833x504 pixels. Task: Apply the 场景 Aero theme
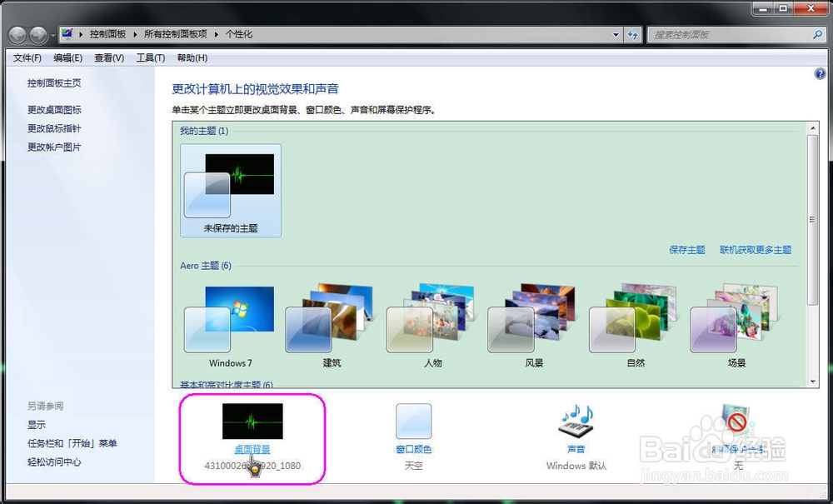pos(736,326)
